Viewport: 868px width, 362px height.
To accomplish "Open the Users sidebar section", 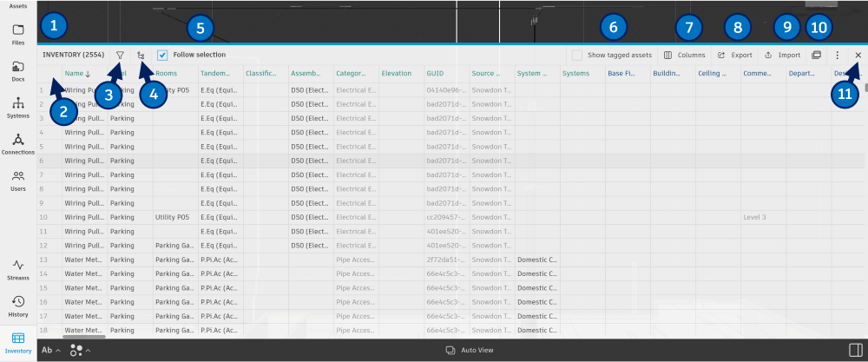I will point(17,181).
